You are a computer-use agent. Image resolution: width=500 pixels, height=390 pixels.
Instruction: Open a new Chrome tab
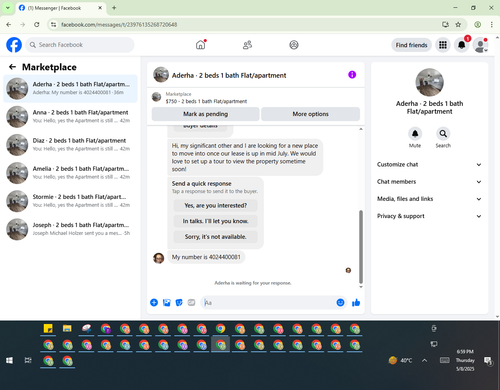point(114,8)
